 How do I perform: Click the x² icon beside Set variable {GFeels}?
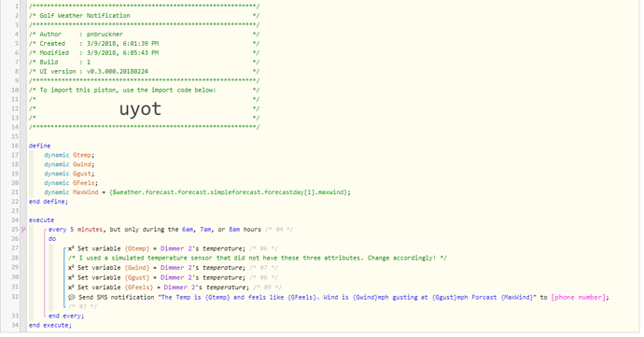[x=71, y=288]
